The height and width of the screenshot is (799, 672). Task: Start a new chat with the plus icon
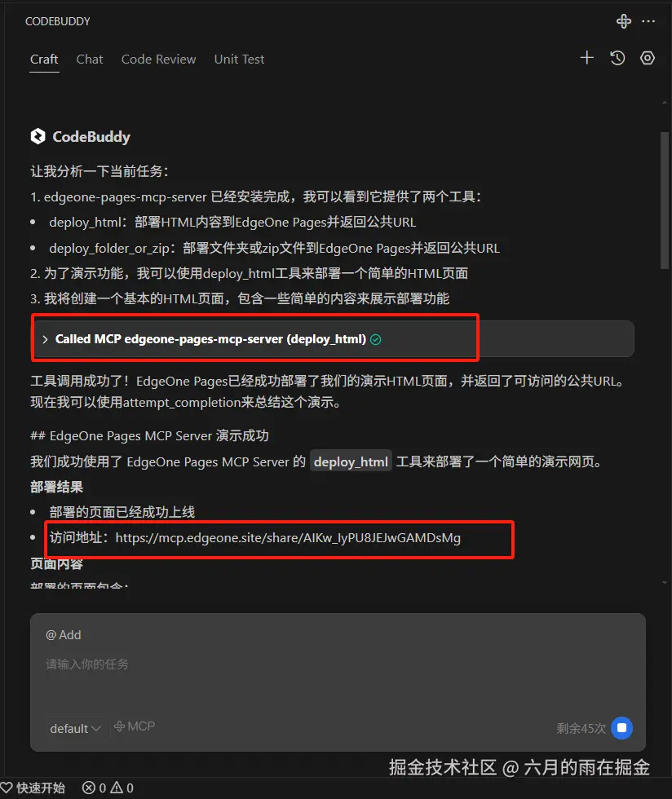point(587,58)
